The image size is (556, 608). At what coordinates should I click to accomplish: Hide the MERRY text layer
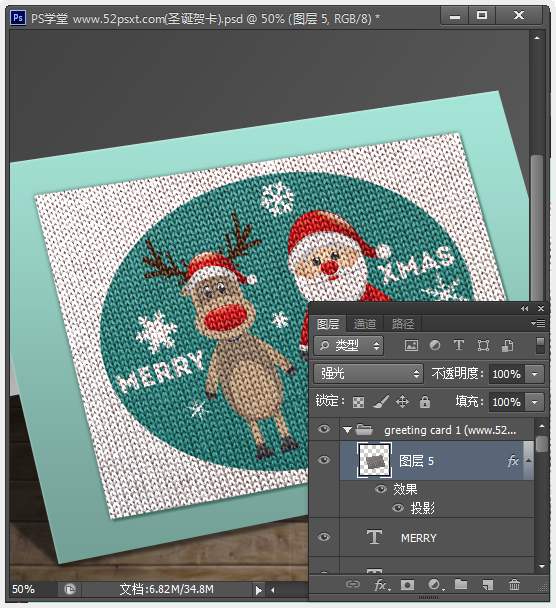324,537
